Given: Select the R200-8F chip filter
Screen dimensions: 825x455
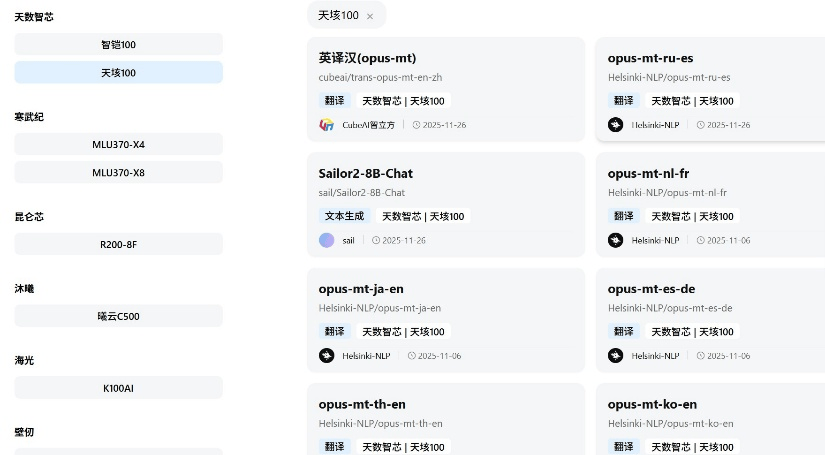Looking at the screenshot, I should (x=118, y=244).
